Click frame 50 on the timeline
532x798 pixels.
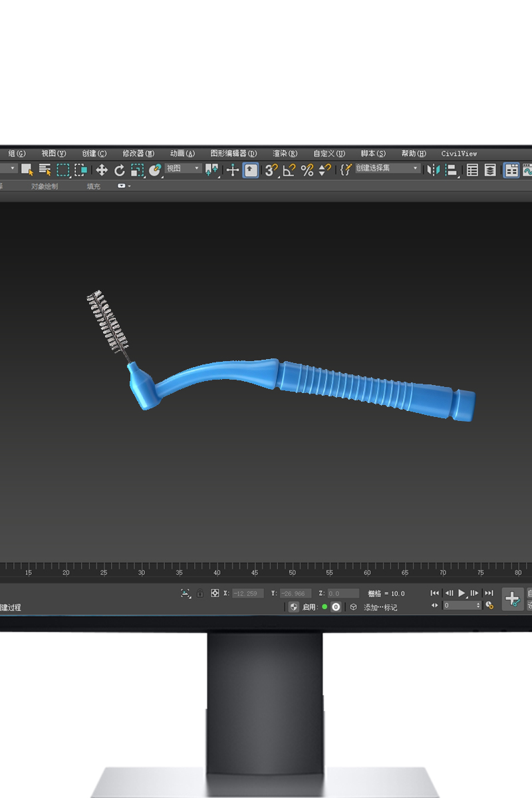point(292,571)
